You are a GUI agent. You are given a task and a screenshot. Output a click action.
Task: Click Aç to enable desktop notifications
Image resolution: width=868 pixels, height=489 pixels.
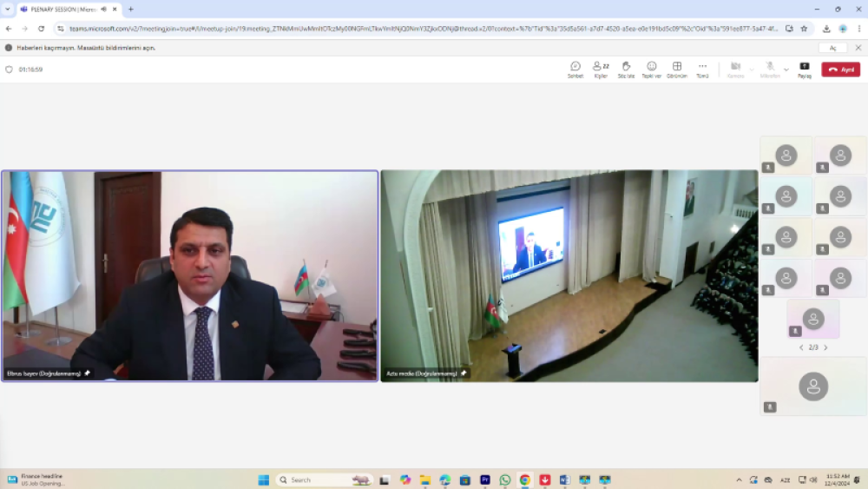(x=832, y=48)
